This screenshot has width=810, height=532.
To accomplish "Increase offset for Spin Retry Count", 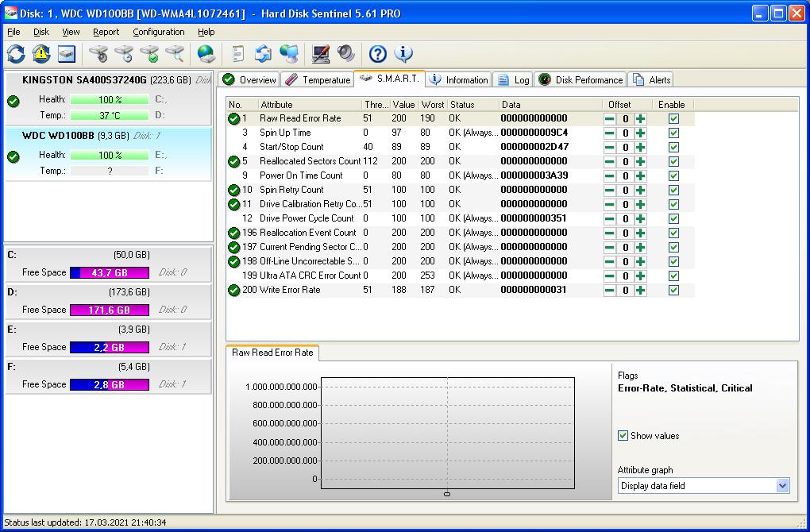I will point(641,190).
